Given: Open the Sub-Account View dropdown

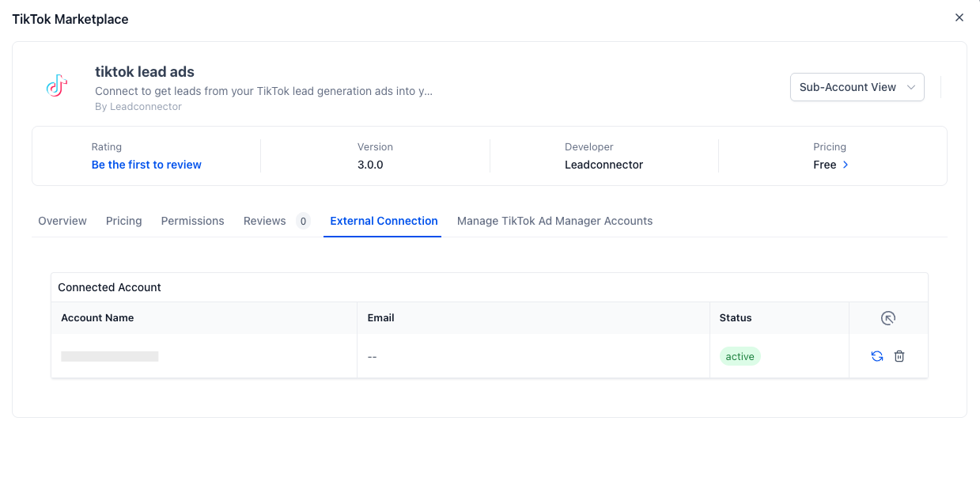Looking at the screenshot, I should pos(857,87).
